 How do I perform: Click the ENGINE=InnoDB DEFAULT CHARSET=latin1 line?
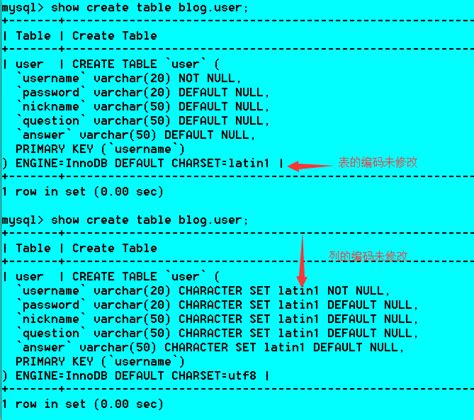click(142, 163)
